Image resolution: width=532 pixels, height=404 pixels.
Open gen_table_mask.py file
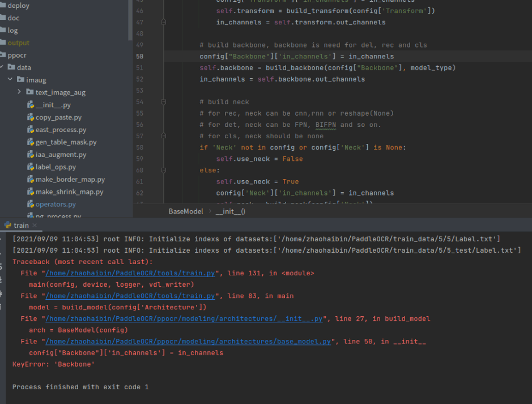(66, 142)
